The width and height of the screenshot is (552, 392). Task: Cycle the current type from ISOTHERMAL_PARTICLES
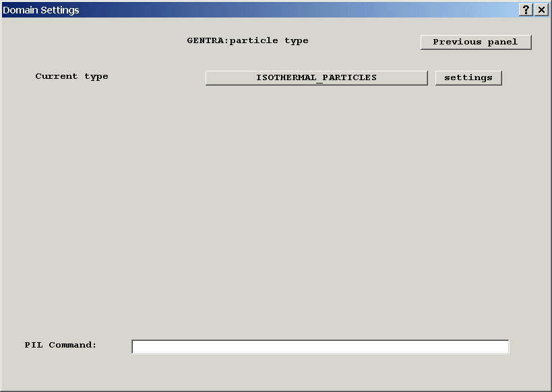[316, 77]
